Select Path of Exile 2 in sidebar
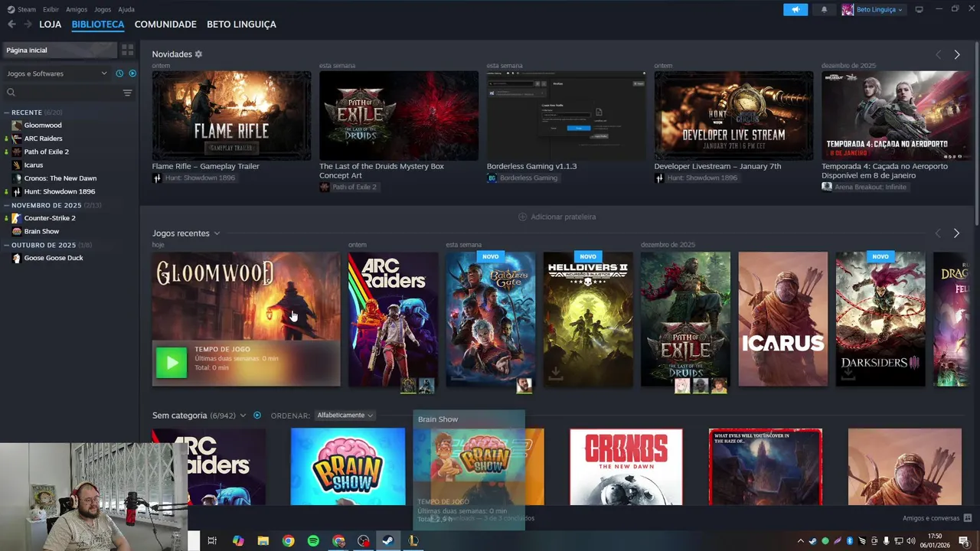The height and width of the screenshot is (551, 980). point(46,152)
